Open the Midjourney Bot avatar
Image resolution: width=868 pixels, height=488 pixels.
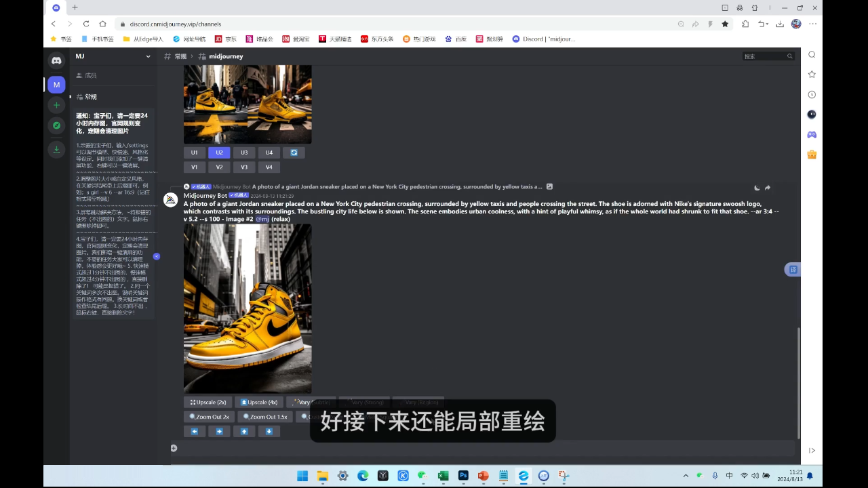click(x=170, y=199)
